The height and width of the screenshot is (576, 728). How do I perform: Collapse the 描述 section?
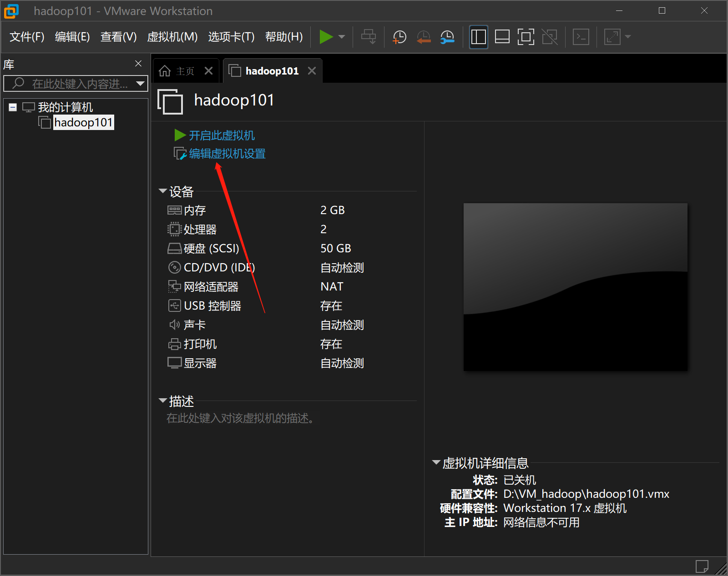(x=162, y=401)
